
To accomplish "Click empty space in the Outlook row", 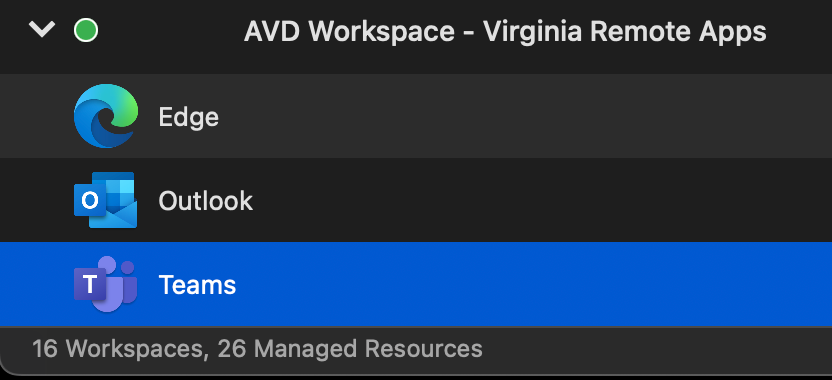I will tap(531, 200).
